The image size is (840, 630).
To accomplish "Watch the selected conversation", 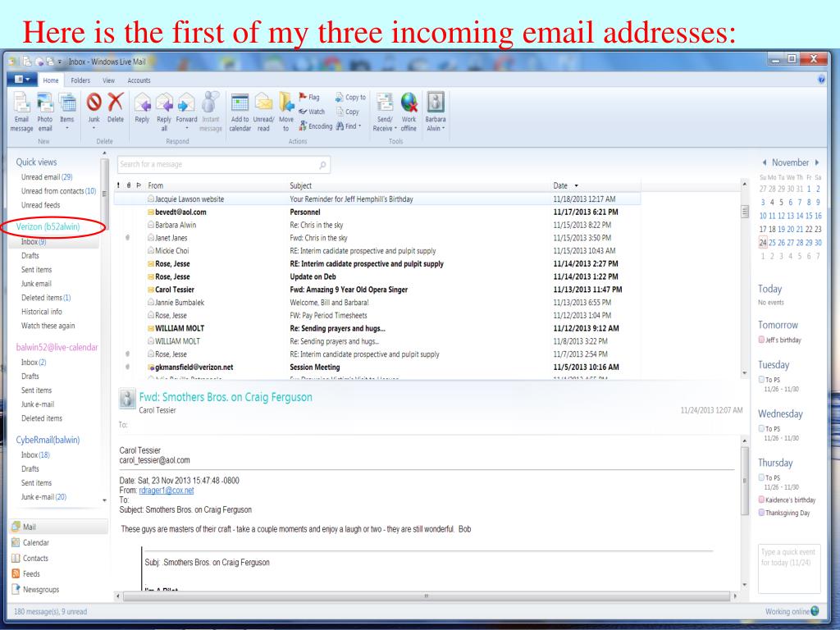I will (312, 112).
